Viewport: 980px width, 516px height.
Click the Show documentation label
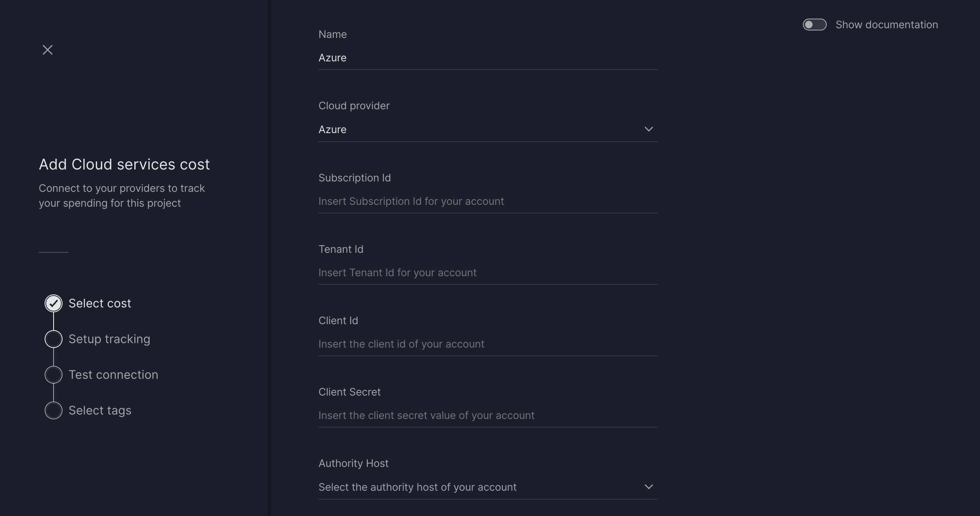[x=887, y=24]
